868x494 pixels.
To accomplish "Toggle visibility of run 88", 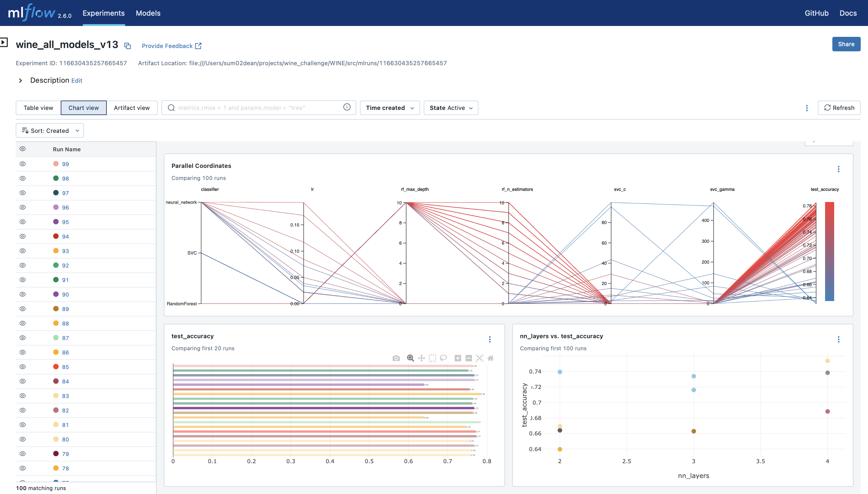I will coord(23,323).
